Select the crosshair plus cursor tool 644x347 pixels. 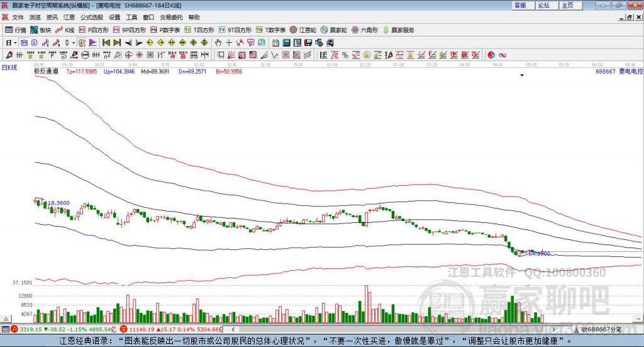[229, 43]
